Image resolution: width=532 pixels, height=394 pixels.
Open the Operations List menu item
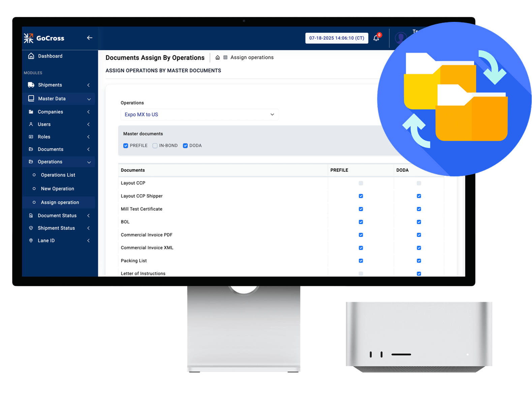point(58,175)
